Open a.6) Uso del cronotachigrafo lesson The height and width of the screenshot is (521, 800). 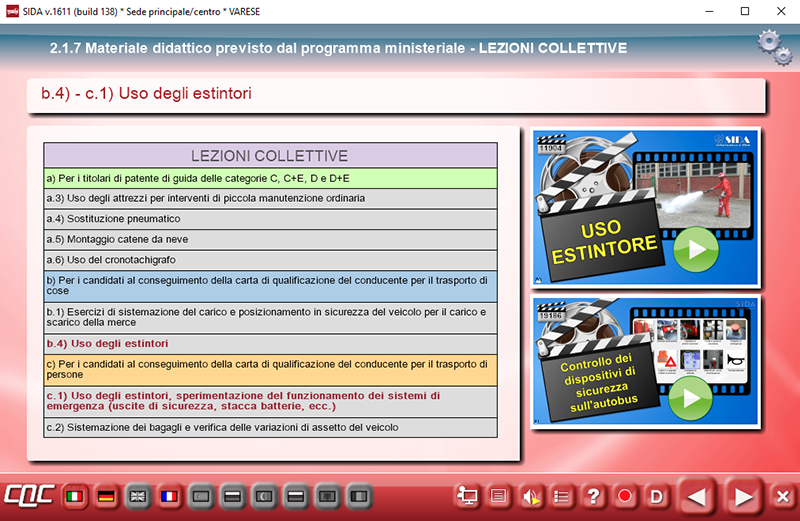tap(270, 260)
